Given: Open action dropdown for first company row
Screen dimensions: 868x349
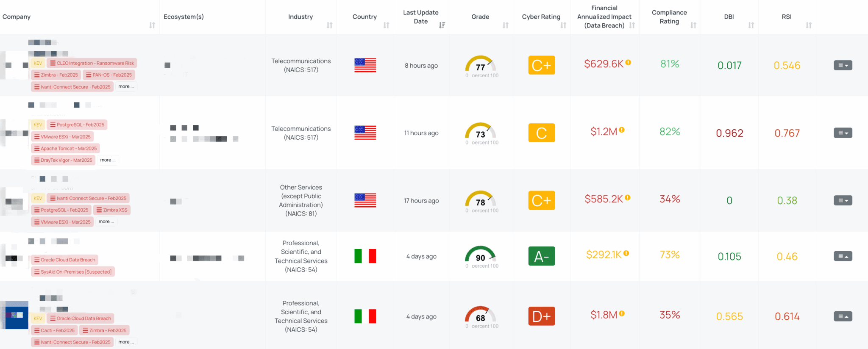Looking at the screenshot, I should point(843,66).
